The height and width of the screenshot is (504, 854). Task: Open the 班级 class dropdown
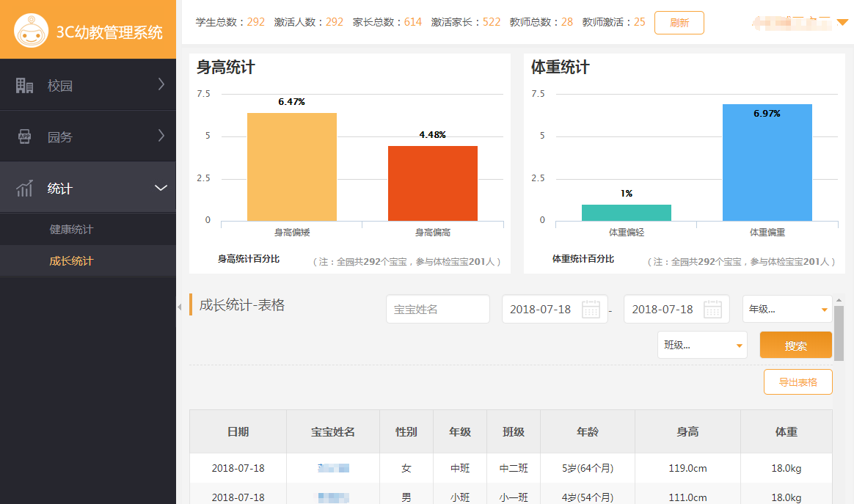[701, 345]
